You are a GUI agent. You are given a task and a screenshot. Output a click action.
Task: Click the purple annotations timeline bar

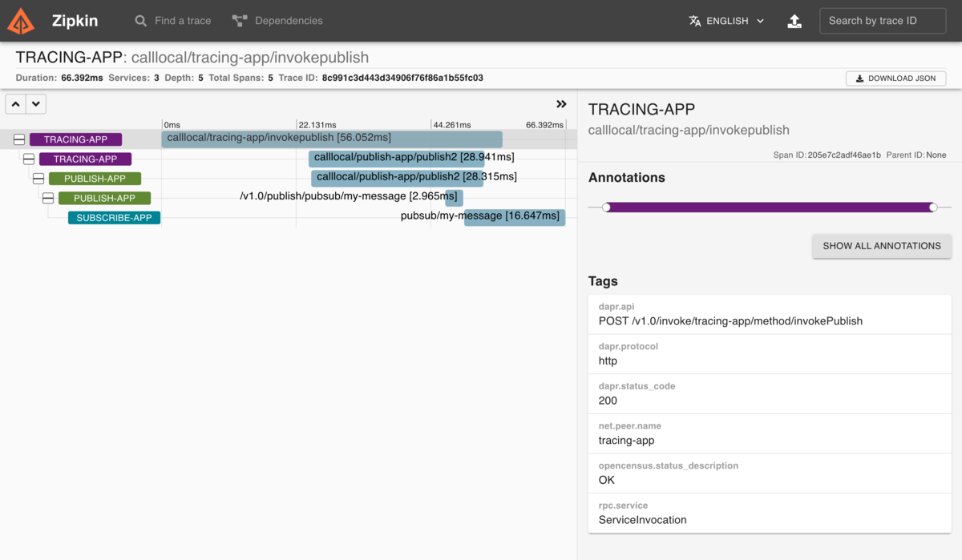[770, 207]
